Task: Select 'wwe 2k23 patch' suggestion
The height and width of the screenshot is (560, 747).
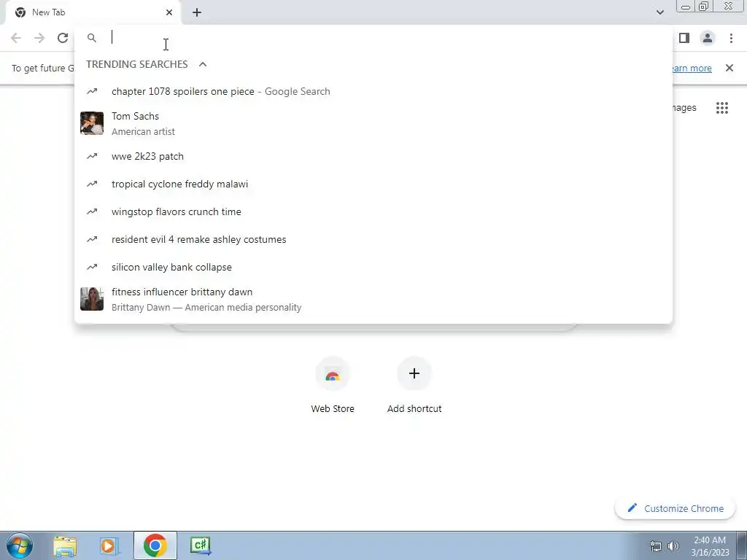Action: (x=373, y=156)
